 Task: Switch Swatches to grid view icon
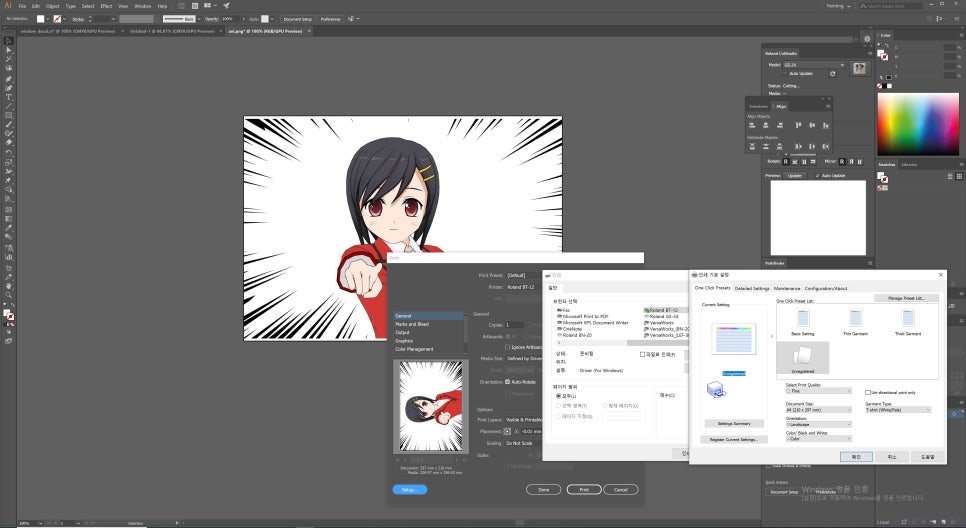(959, 176)
